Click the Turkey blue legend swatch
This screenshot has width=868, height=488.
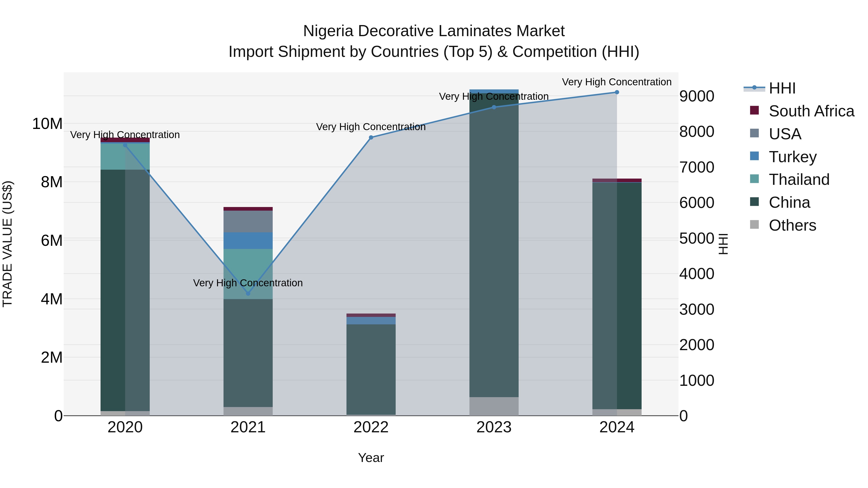pos(754,156)
